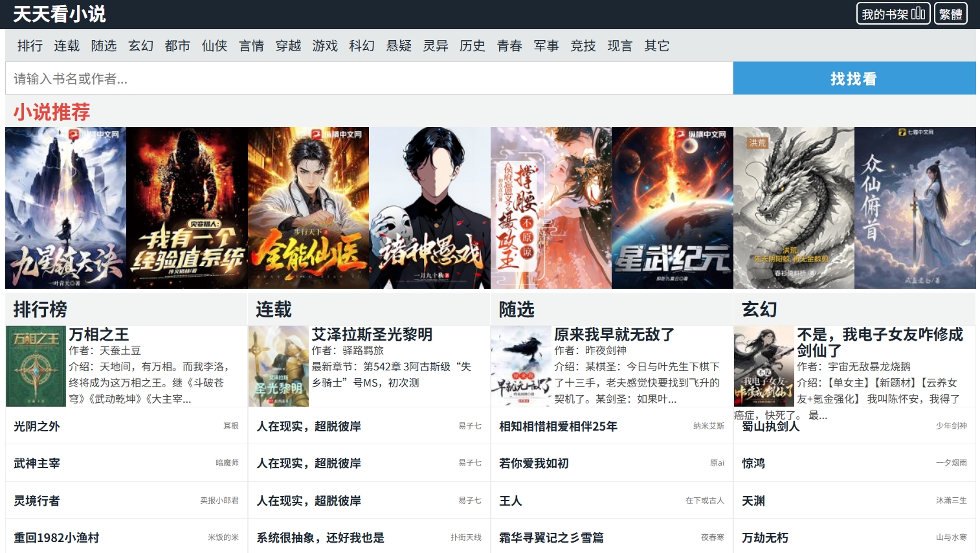The width and height of the screenshot is (980, 553).
Task: Open 霜华寻翼记之彡雪篇
Action: 551,537
